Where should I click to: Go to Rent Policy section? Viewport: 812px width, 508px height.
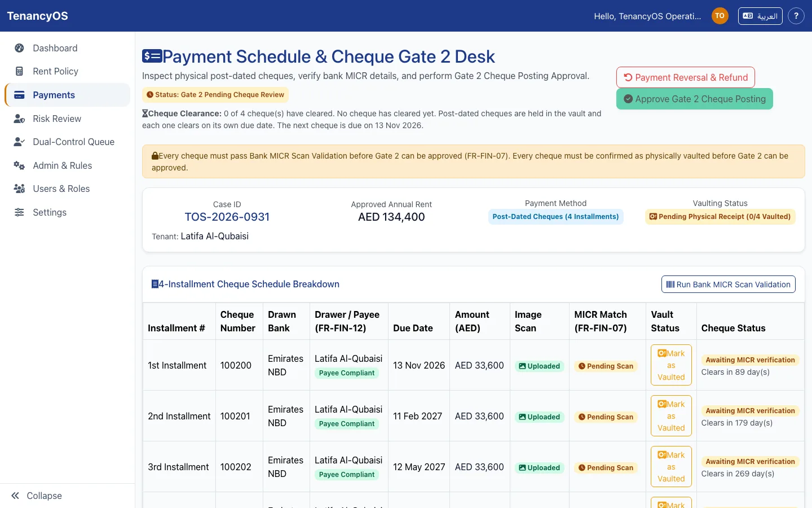pos(68,71)
